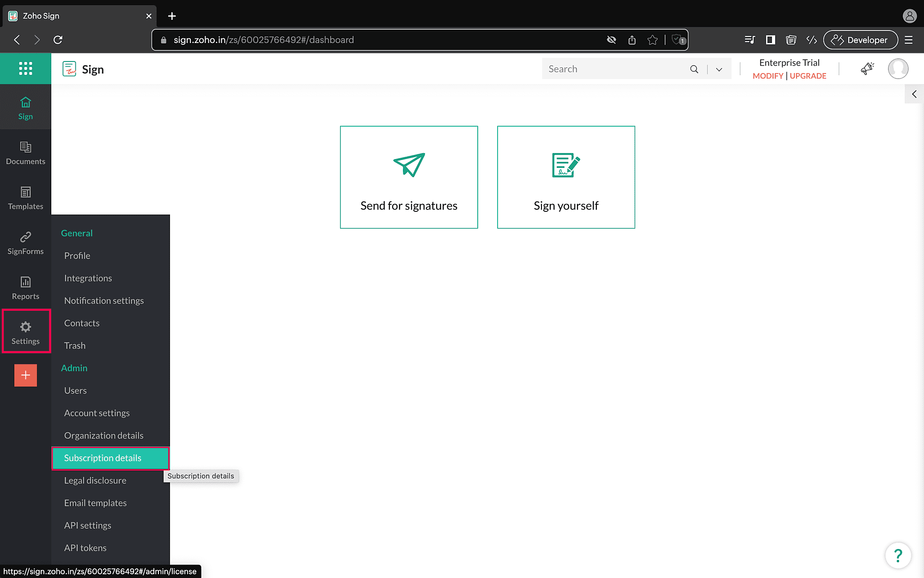Viewport: 924px width, 578px height.
Task: Open Templates in the sidebar
Action: click(25, 198)
